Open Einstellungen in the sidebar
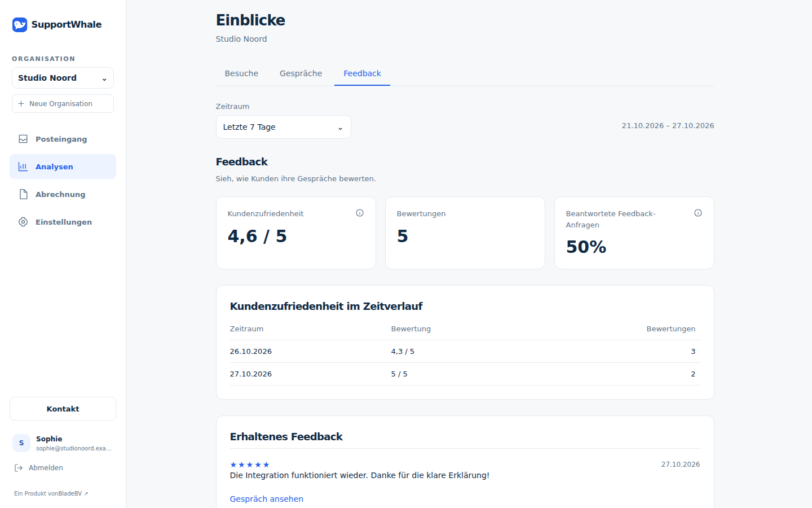This screenshot has height=508, width=812. [63, 222]
